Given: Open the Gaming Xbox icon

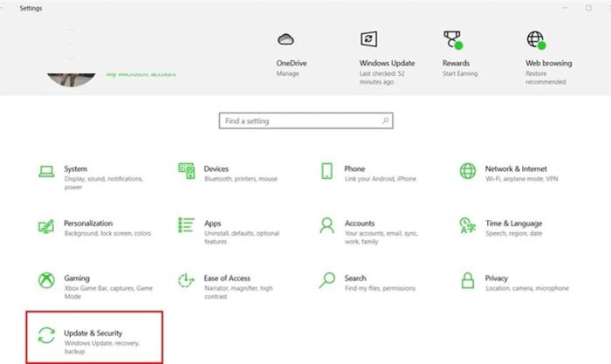Looking at the screenshot, I should [x=46, y=280].
